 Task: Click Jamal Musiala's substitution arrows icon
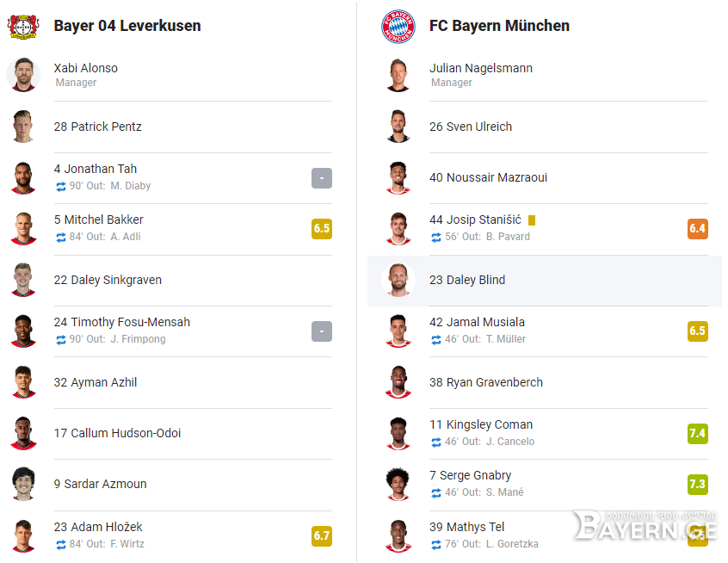click(436, 340)
